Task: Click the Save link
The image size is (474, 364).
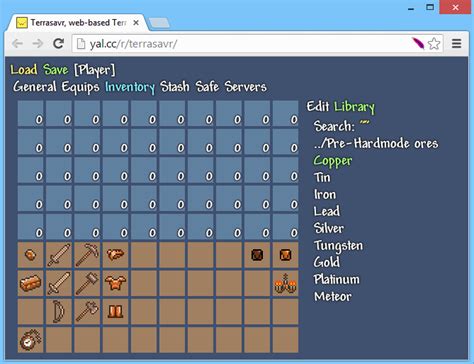Action: [x=55, y=70]
